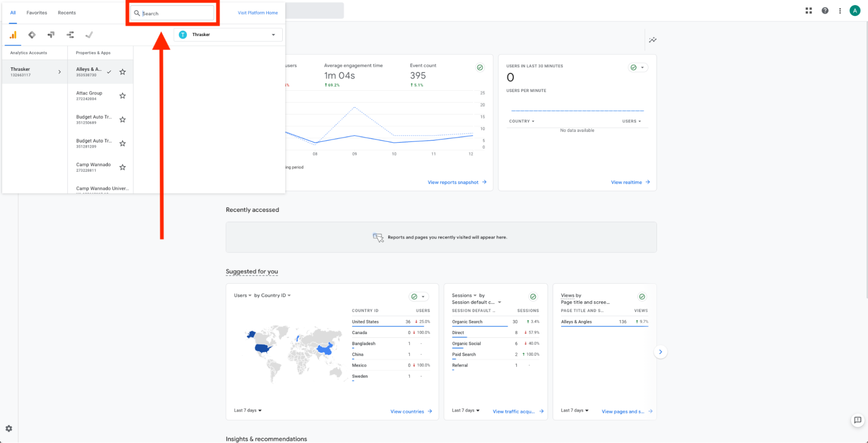Switch to the Favorites tab

(36, 13)
